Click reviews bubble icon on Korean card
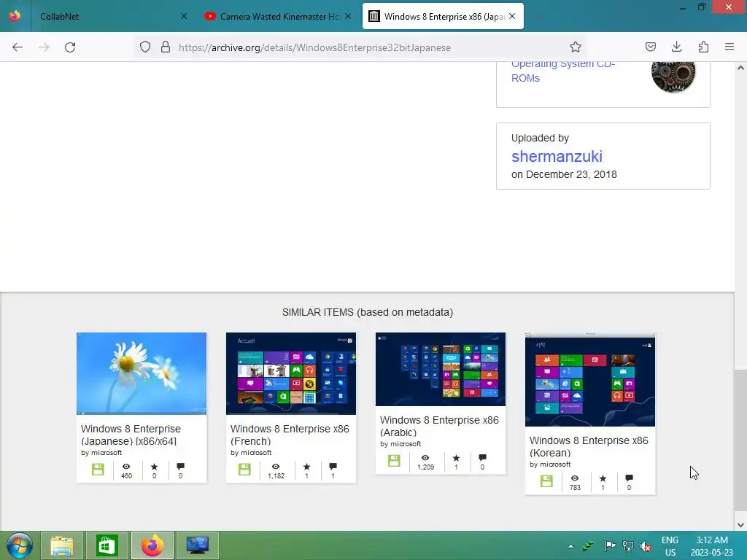Viewport: 747px width, 560px height. point(629,478)
